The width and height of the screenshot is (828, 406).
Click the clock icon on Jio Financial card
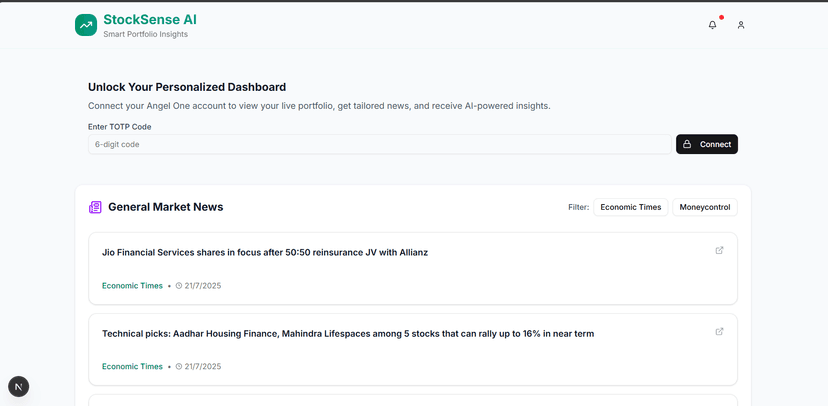click(179, 286)
